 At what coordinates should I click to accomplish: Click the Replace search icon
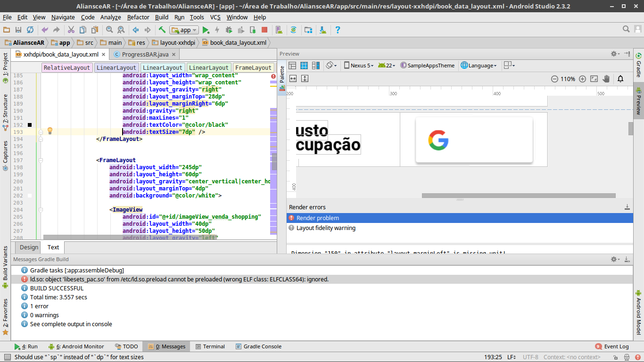coord(121,30)
